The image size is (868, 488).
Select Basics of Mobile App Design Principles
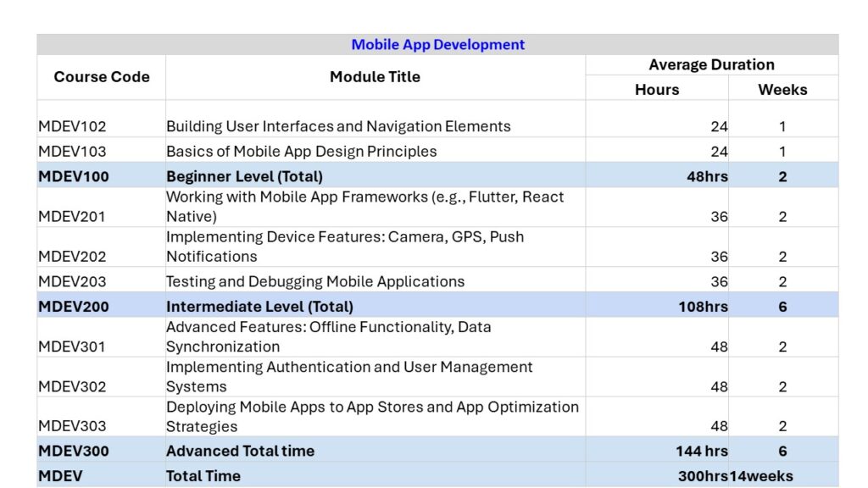point(302,152)
